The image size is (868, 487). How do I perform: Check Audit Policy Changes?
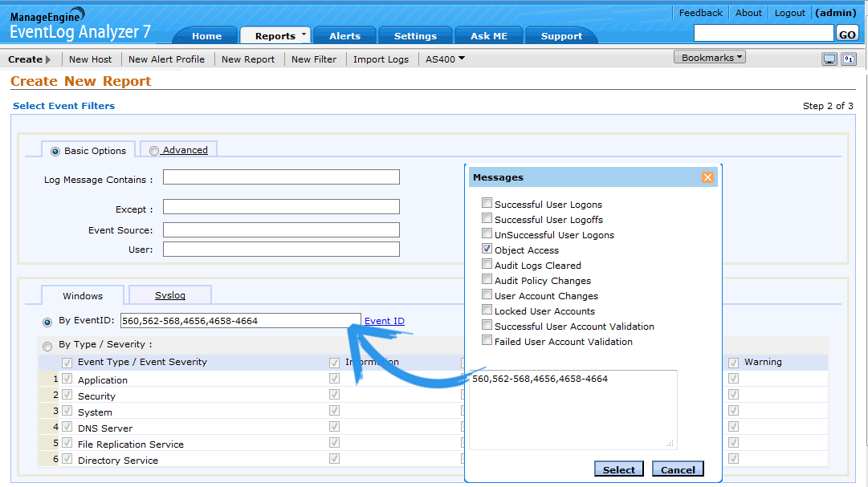click(487, 279)
